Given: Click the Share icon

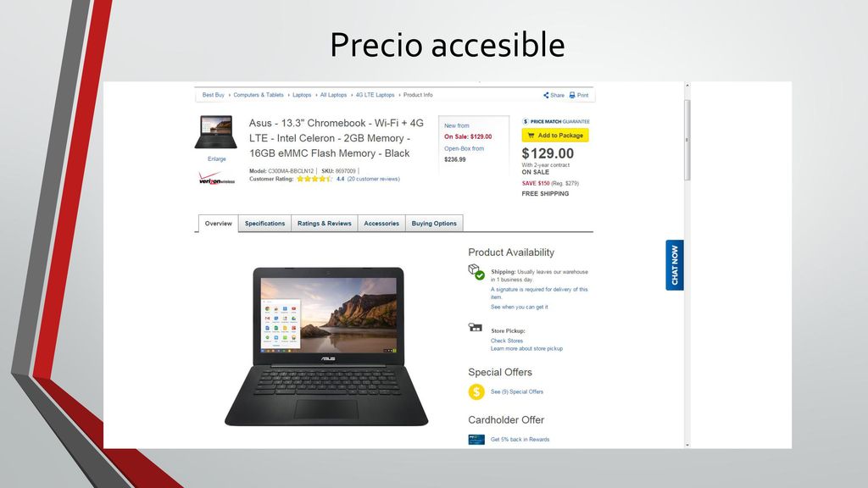Looking at the screenshot, I should (x=546, y=95).
